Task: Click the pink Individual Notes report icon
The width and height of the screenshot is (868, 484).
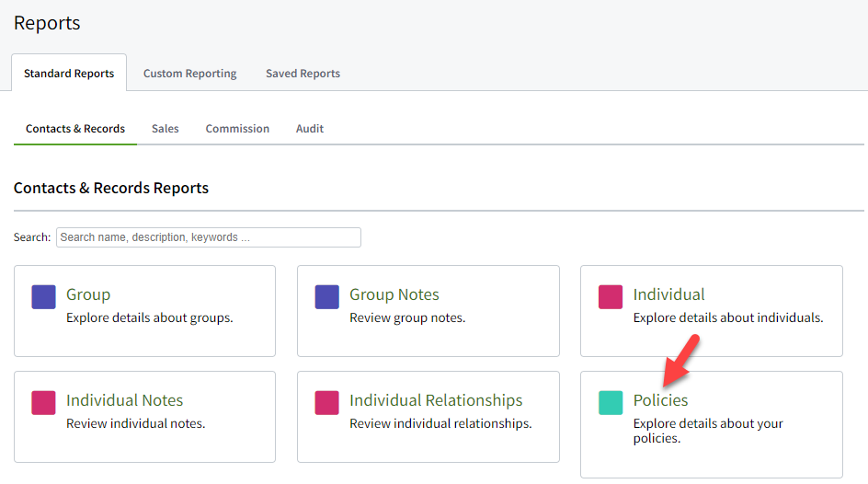Action: (44, 403)
